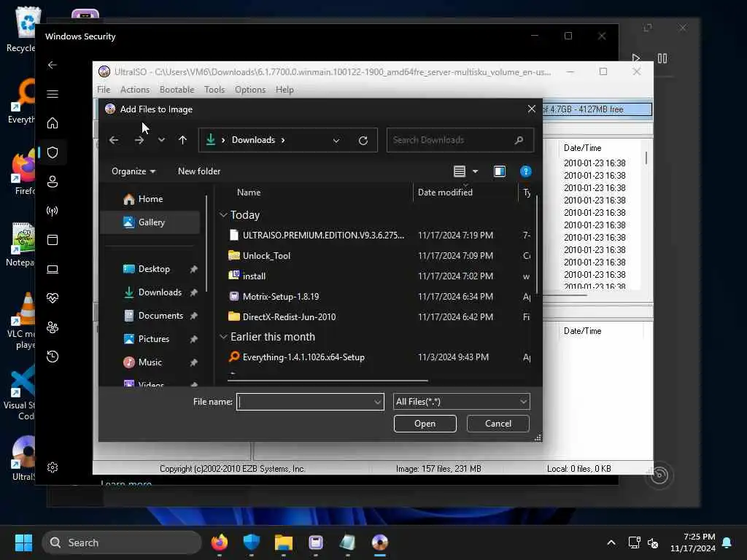Collapse the Earlier this month group
The image size is (747, 560).
[223, 337]
